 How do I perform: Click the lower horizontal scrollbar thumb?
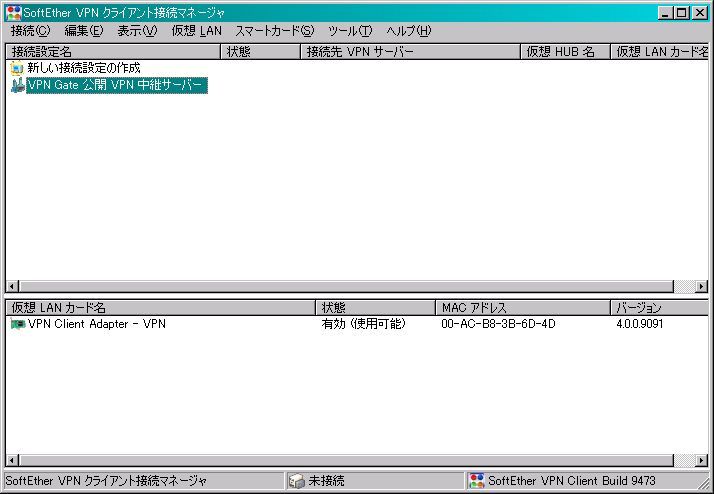346,460
